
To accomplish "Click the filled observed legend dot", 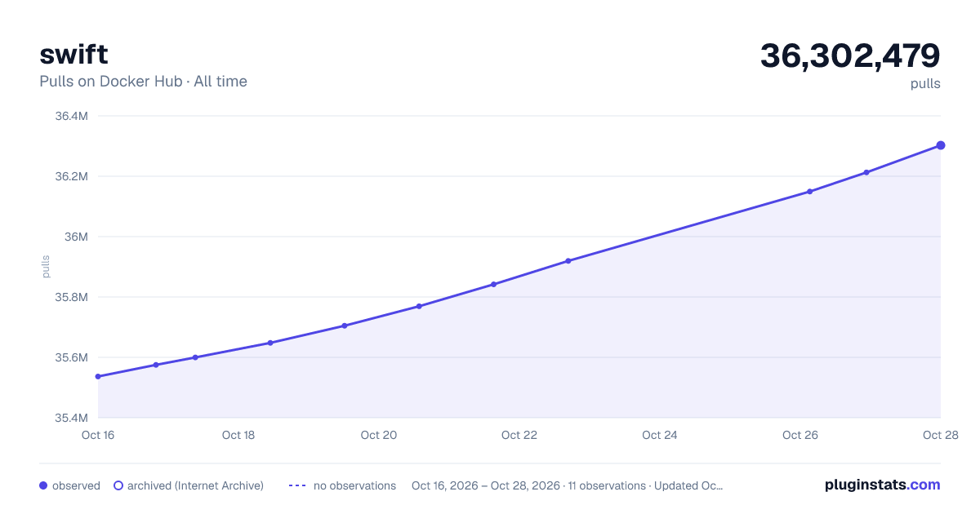I will (43, 485).
